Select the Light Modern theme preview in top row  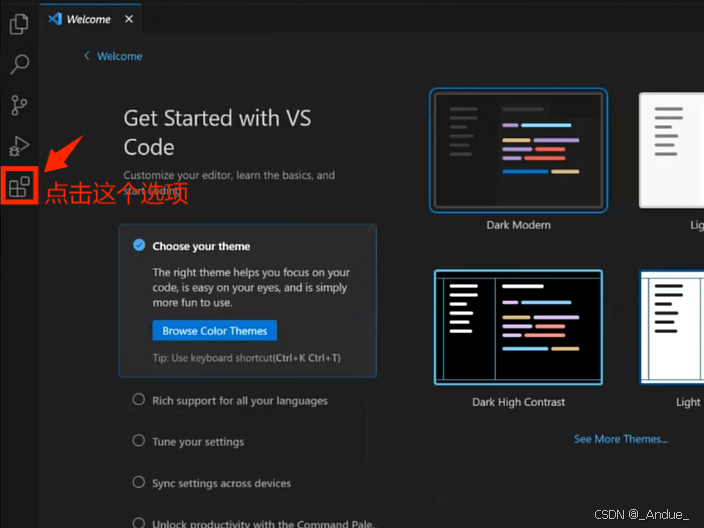[671, 150]
